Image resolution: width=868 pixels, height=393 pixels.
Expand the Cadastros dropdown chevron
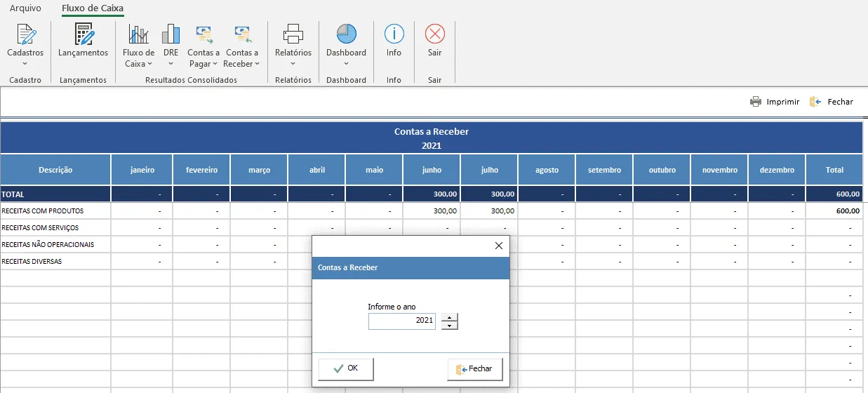tap(25, 64)
